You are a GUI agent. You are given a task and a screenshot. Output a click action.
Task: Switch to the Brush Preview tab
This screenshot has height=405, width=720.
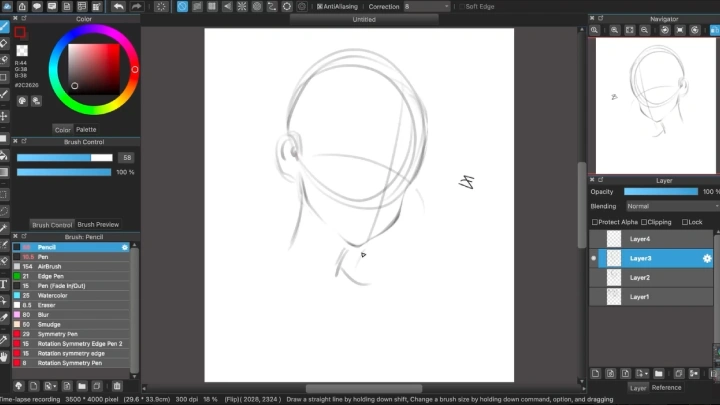[x=98, y=225]
